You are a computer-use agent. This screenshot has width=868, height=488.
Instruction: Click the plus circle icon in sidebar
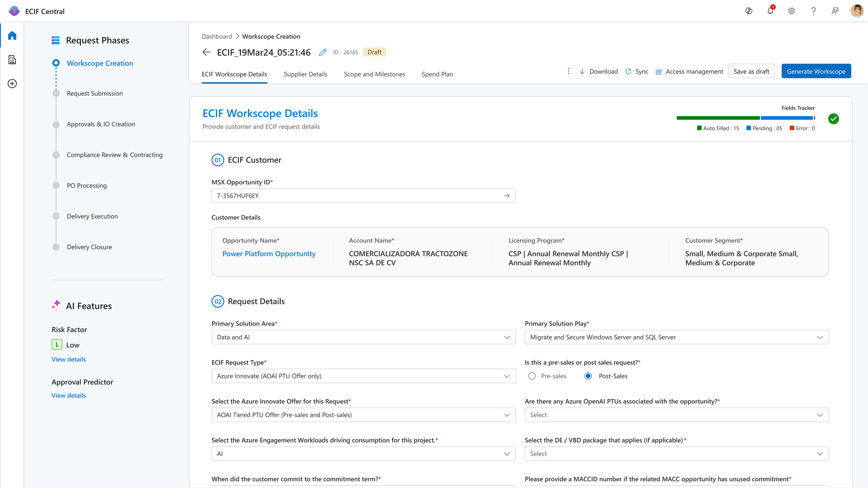12,83
